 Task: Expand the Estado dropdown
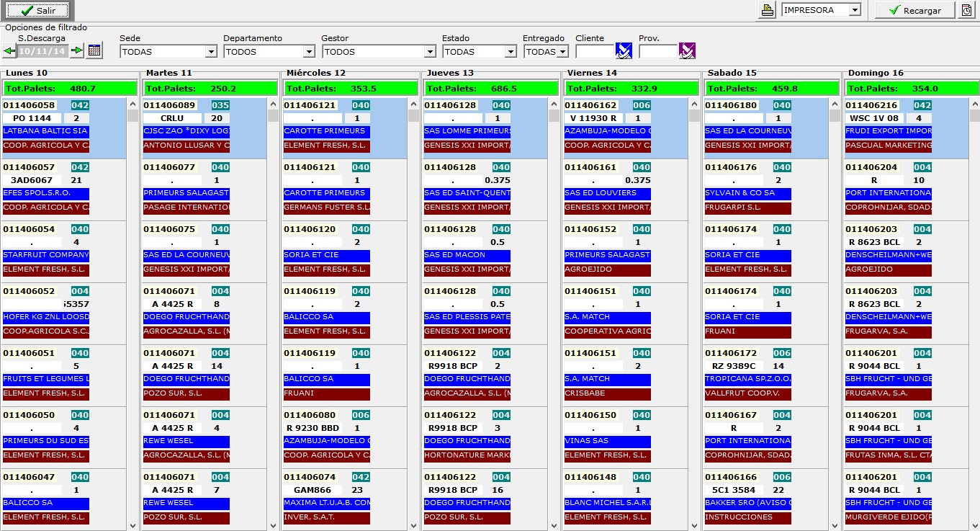511,52
